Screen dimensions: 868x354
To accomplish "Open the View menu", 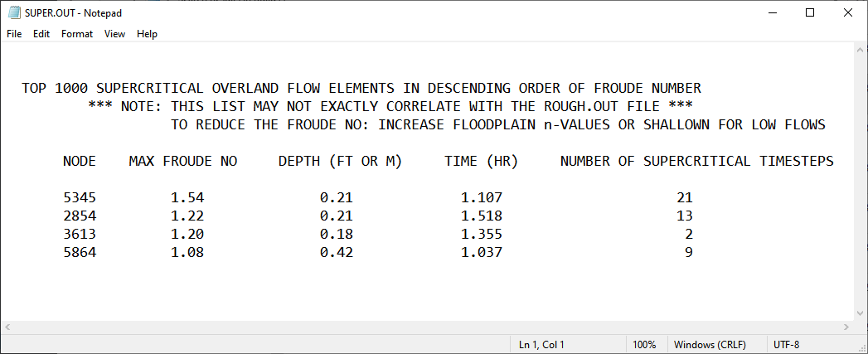I will point(114,34).
